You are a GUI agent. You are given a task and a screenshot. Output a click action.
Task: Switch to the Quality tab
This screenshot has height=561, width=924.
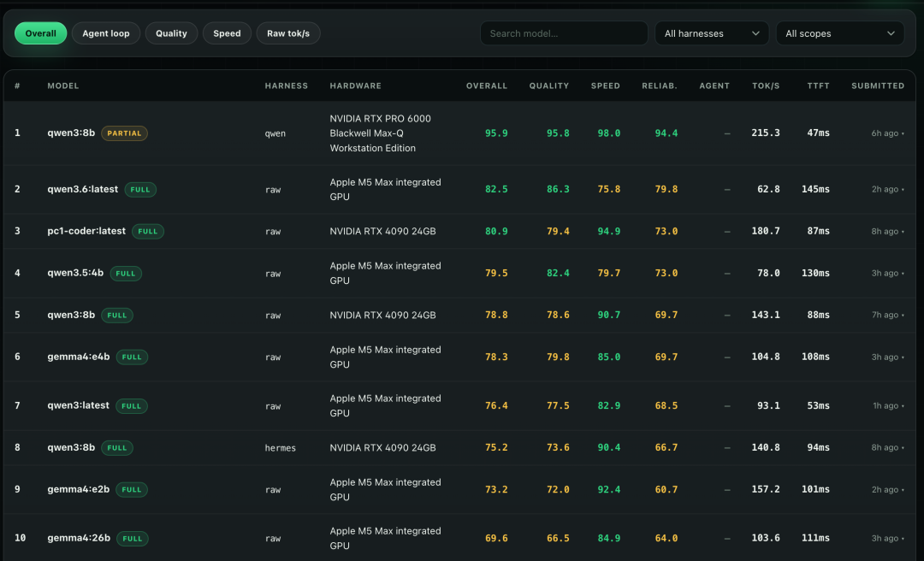pos(171,33)
